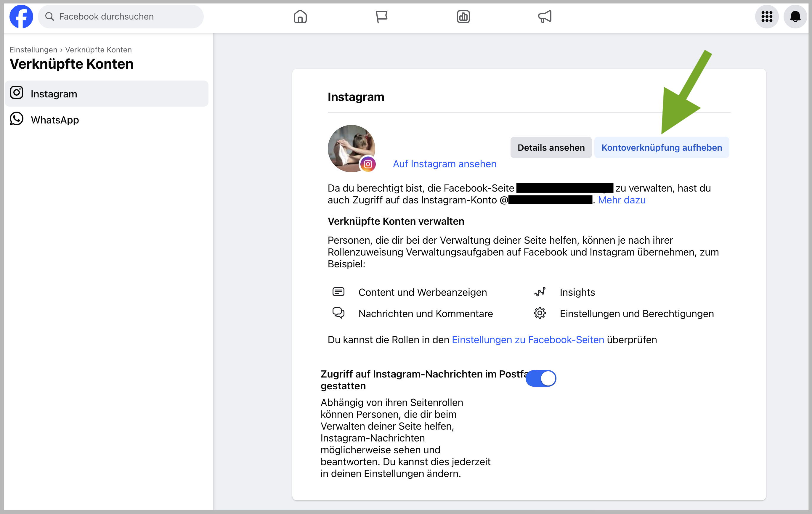This screenshot has width=812, height=514.
Task: Click the Verknüpfte Konten breadcrumb
Action: point(99,49)
